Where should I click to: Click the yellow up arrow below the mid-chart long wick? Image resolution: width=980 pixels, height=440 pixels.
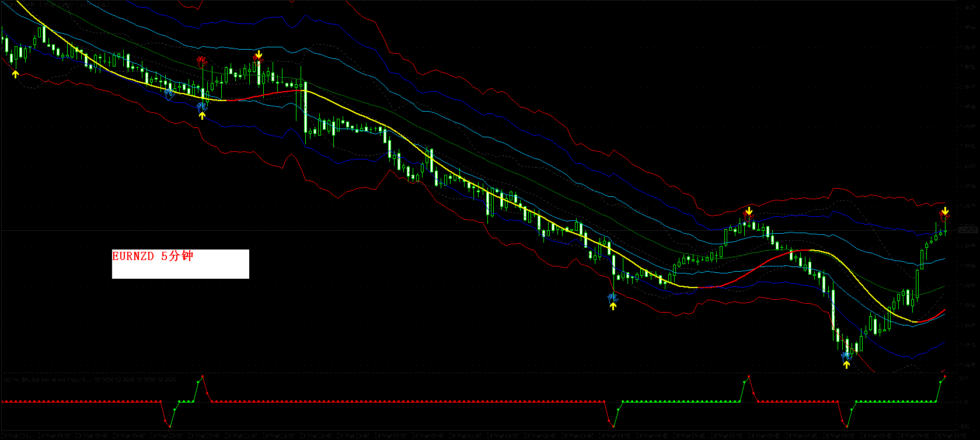click(x=613, y=306)
